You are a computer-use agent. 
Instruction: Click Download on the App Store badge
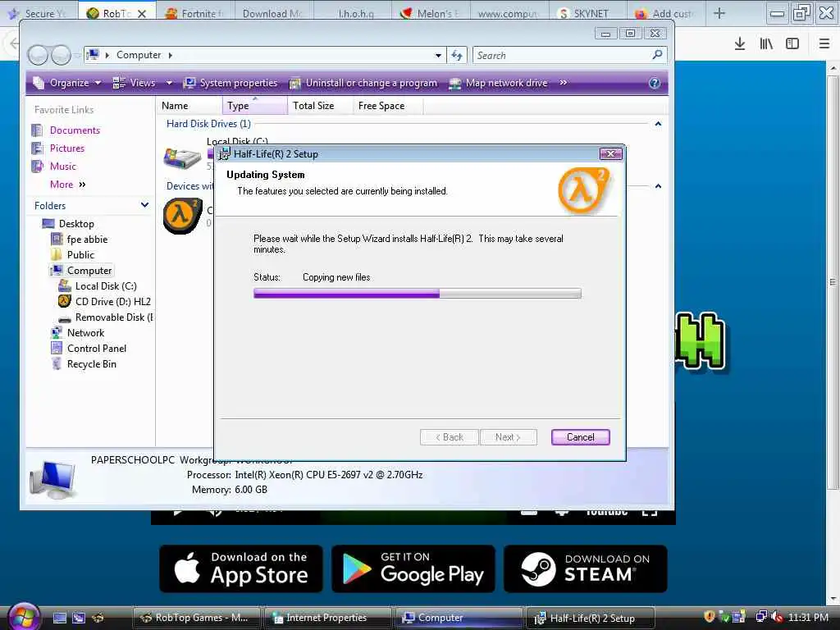[x=241, y=568]
